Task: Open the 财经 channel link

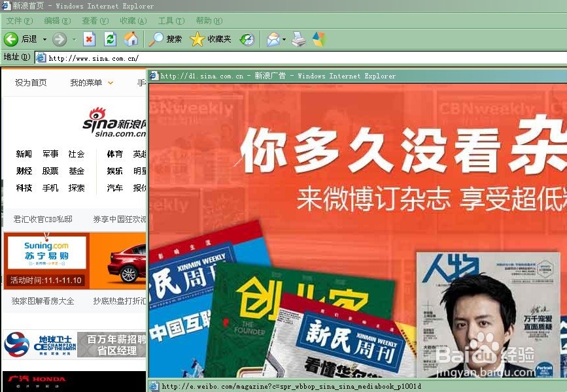Action: tap(24, 171)
